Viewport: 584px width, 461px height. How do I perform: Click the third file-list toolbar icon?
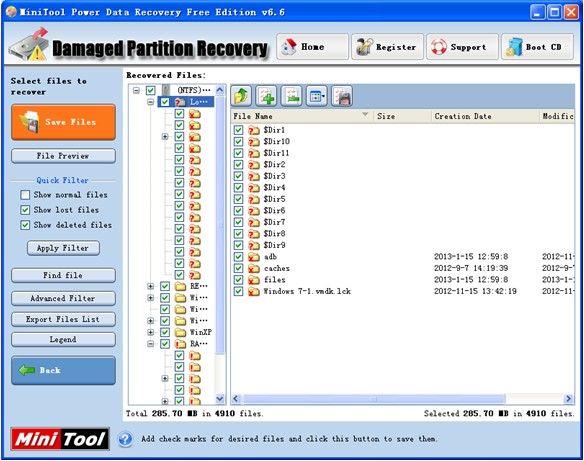pyautogui.click(x=292, y=96)
